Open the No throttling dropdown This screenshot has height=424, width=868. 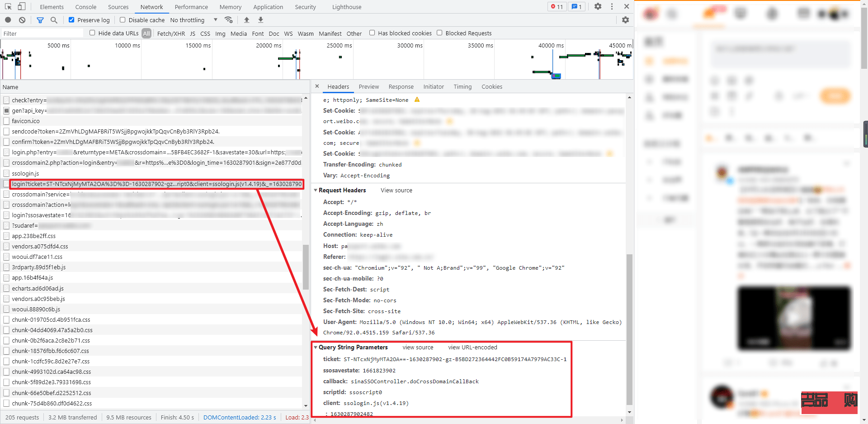[193, 20]
